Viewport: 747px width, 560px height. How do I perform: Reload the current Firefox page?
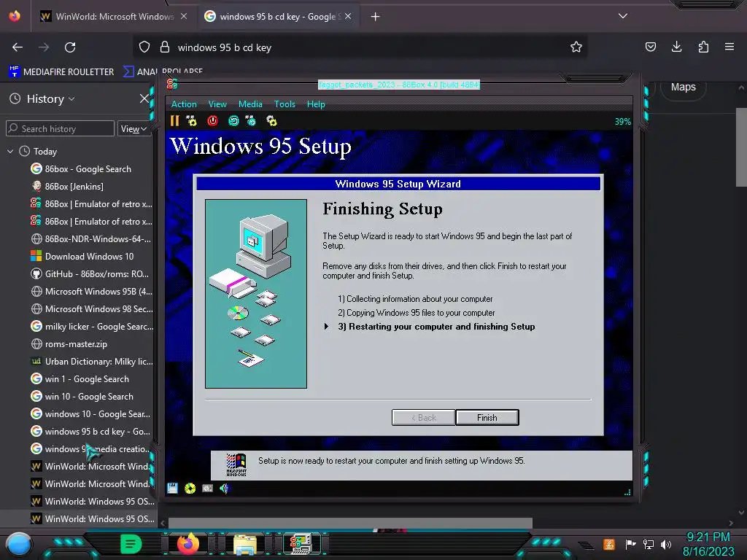point(70,47)
